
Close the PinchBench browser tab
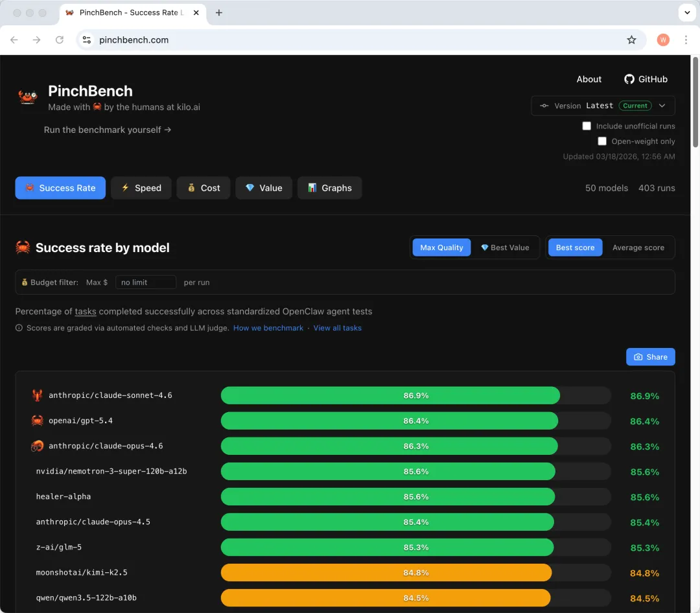(196, 12)
